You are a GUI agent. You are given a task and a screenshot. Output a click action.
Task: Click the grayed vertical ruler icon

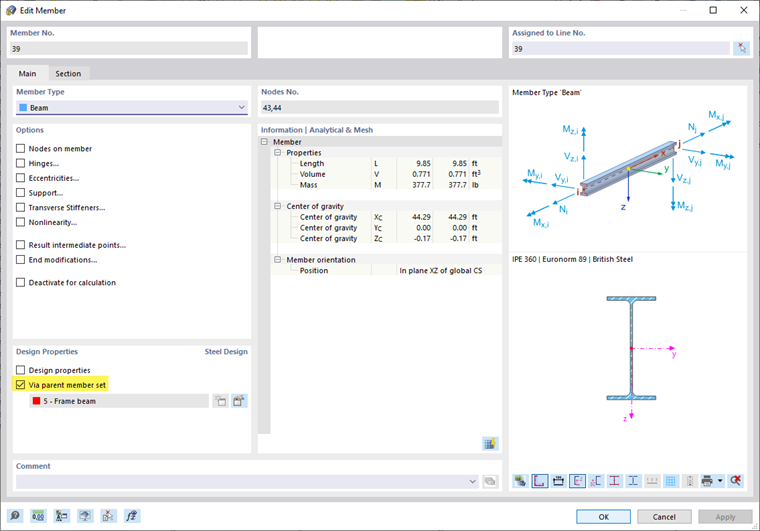(690, 481)
